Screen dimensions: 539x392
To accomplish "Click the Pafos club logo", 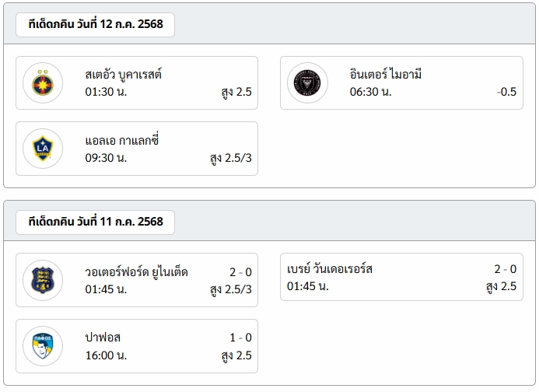I will [x=43, y=346].
